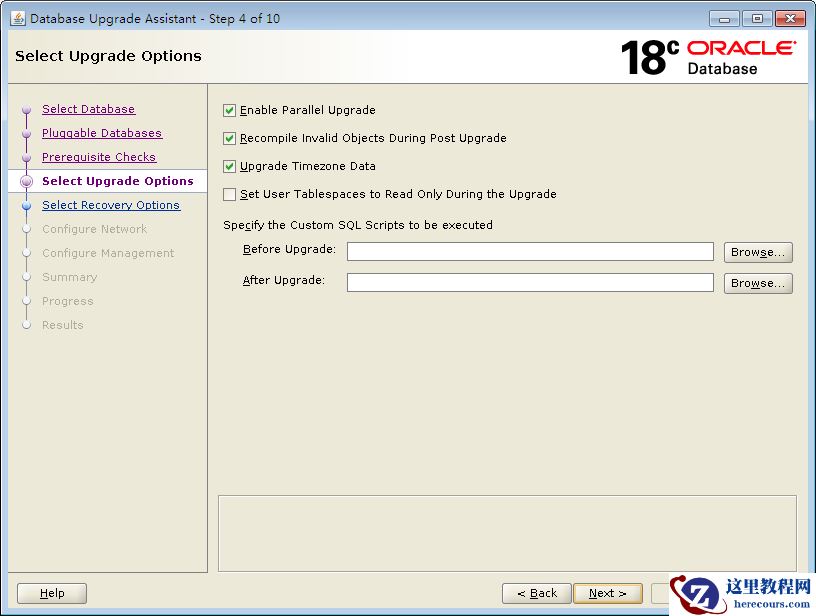Viewport: 816px width, 616px height.
Task: Click the Specify the Custom SQL Scripts label
Action: pyautogui.click(x=358, y=225)
